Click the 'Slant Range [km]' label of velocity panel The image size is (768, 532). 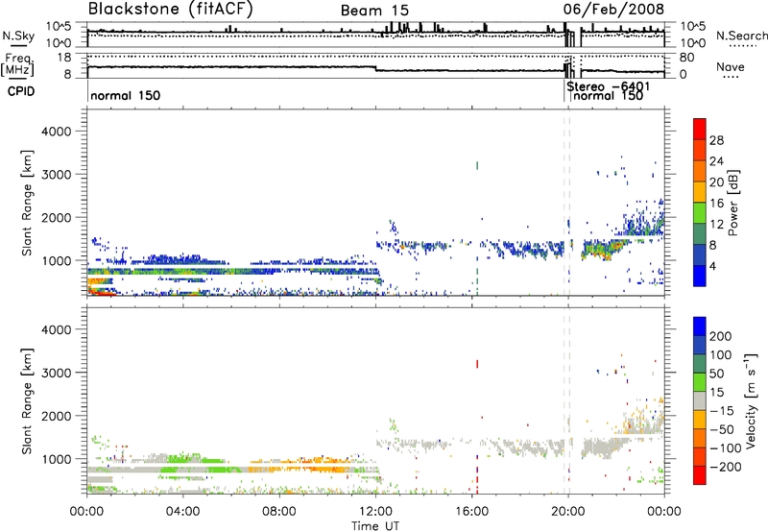(x=27, y=400)
